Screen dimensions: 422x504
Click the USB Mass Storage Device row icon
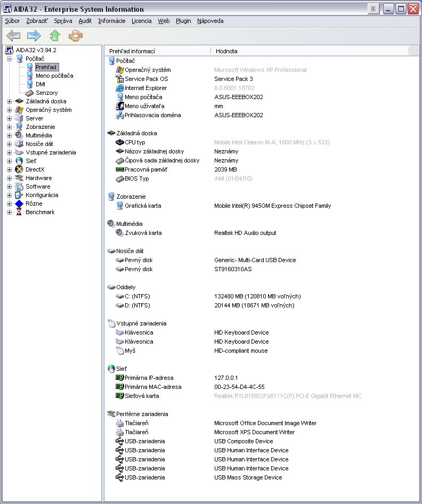click(119, 477)
